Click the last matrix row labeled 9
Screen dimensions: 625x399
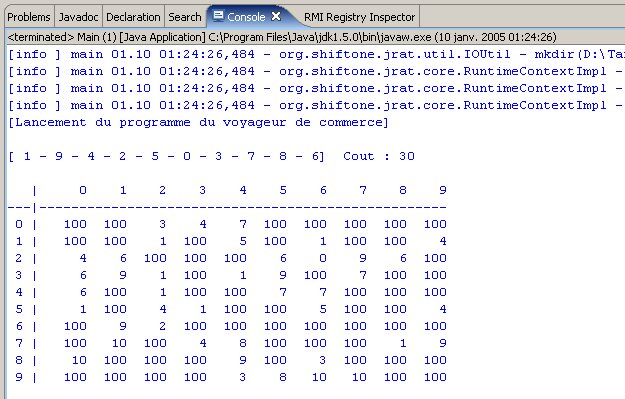tap(227, 377)
